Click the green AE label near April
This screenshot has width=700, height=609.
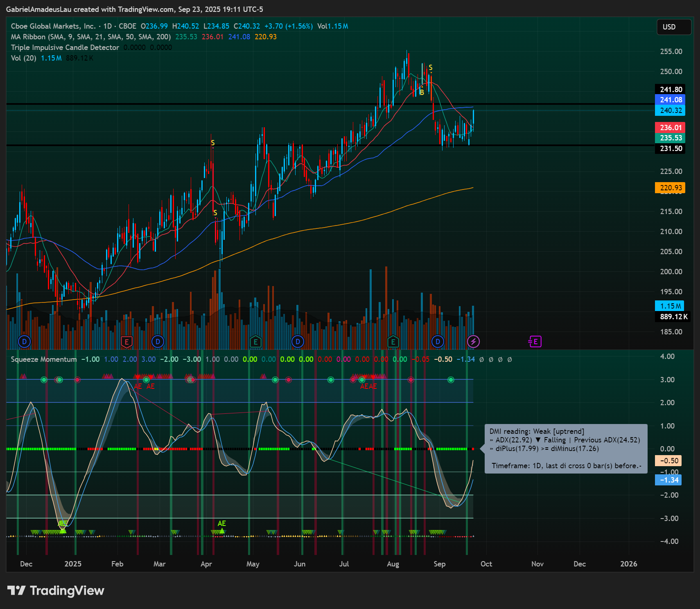[221, 523]
